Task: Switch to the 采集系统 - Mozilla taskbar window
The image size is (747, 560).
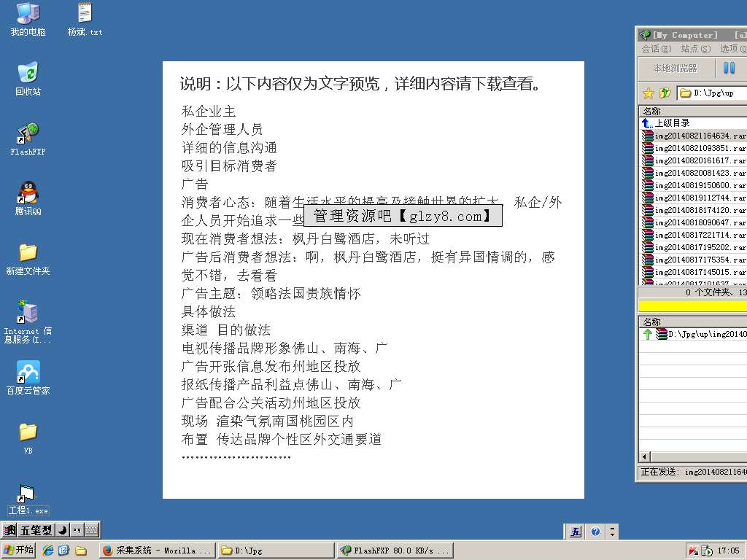Action: (x=158, y=551)
